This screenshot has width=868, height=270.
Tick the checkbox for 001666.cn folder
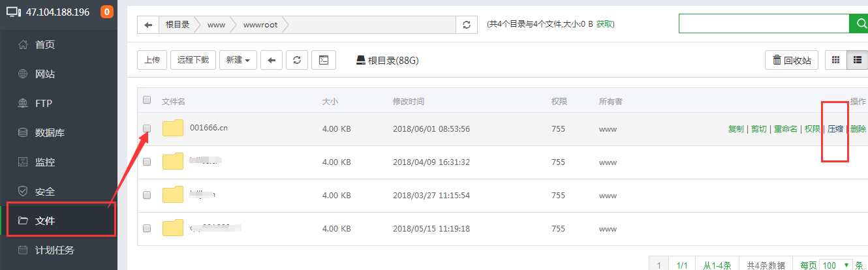(x=147, y=128)
